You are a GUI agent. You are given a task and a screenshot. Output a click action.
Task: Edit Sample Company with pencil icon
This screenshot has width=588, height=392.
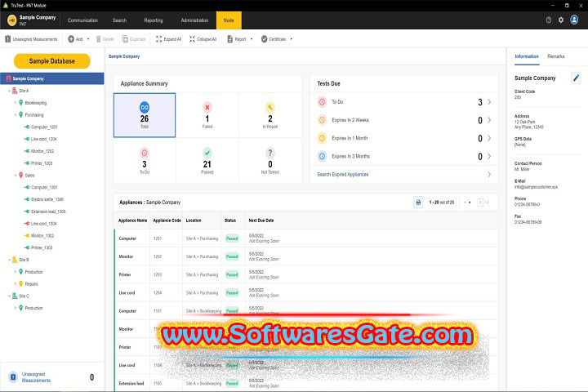pos(576,78)
